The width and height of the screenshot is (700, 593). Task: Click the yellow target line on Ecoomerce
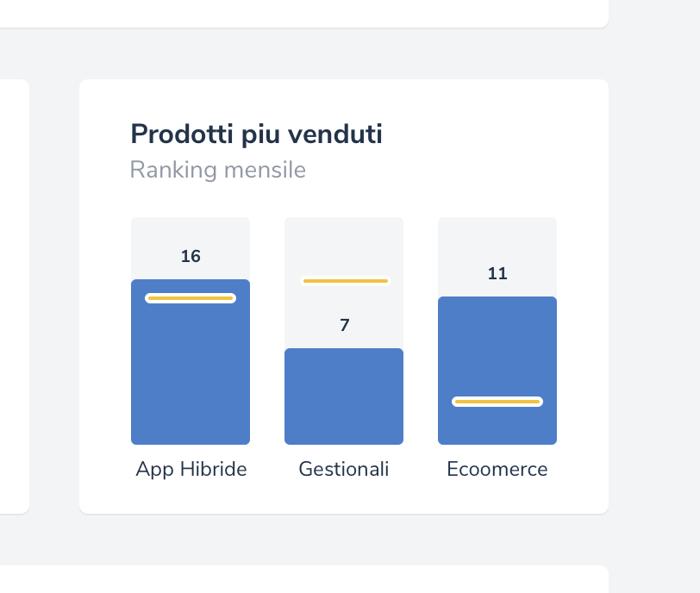497,402
